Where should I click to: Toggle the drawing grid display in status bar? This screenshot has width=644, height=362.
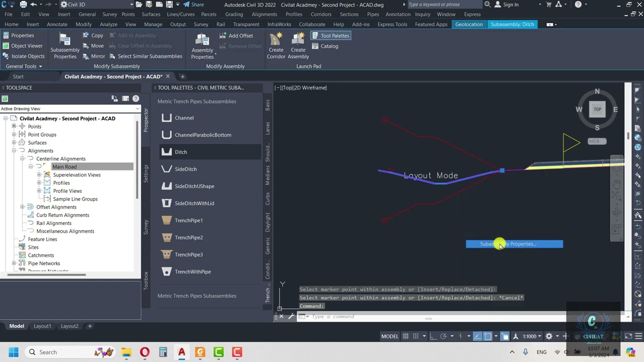tap(406, 336)
